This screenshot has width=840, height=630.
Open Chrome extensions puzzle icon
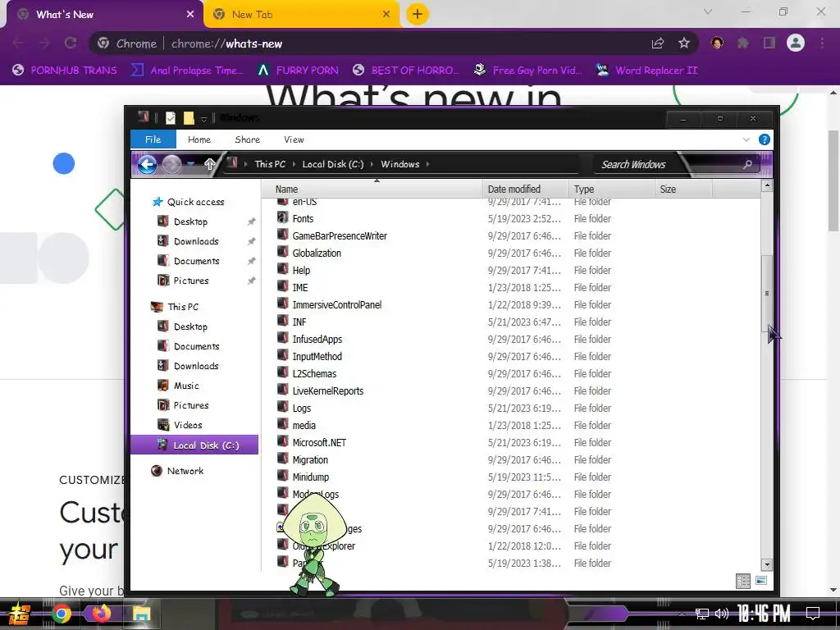click(743, 43)
